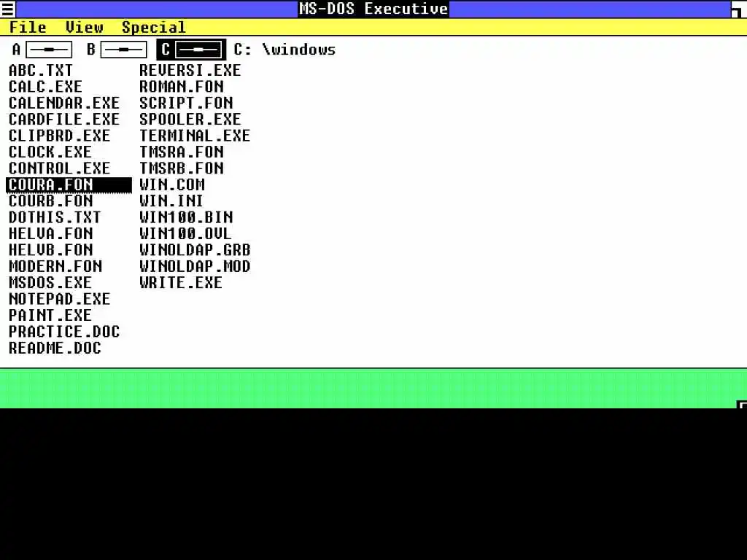Click the MS-DOS Executive title bar text
Viewport: 747px width, 560px height.
pyautogui.click(x=373, y=9)
